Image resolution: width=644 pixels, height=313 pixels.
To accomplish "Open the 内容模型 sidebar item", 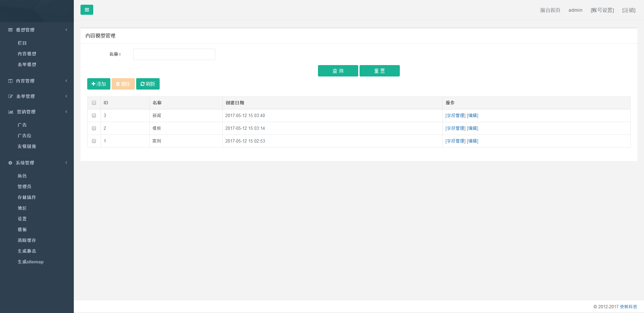I will [27, 54].
